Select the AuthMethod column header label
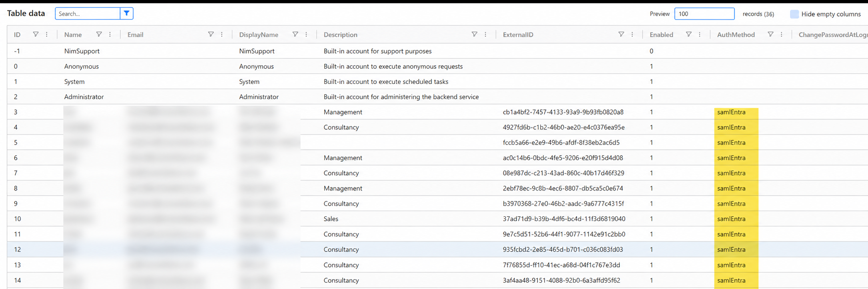Image resolution: width=868 pixels, height=289 pixels. pyautogui.click(x=736, y=35)
